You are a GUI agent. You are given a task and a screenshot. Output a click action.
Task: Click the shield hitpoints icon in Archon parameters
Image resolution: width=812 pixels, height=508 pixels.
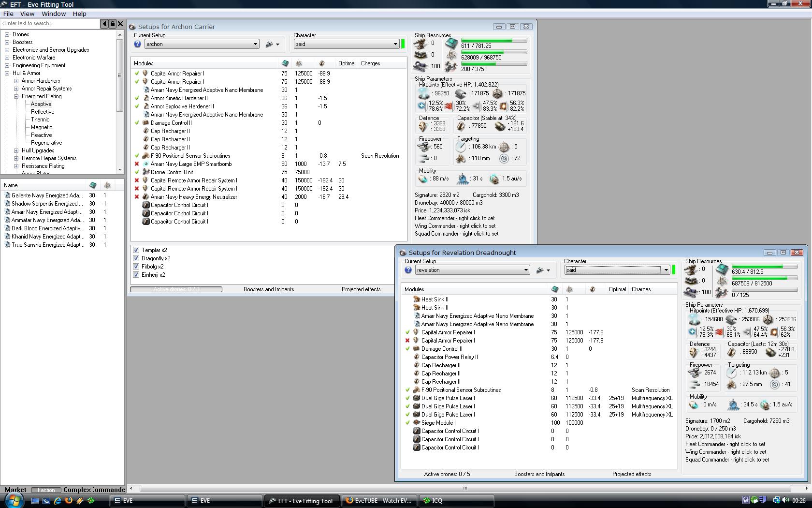coord(424,93)
